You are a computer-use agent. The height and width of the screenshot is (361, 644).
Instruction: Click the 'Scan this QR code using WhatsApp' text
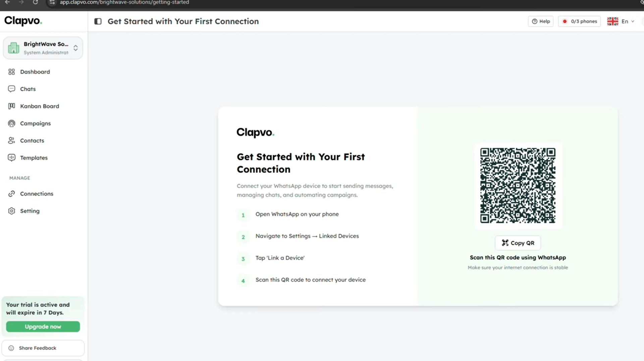coord(518,258)
